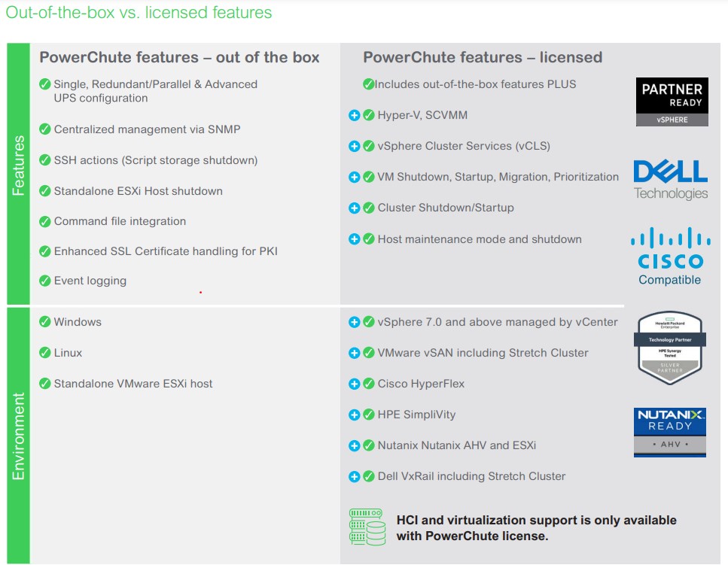Click the blue plus icon beside Hyper-V, SCVMM
Viewport: 728px width, 565px height.
tap(355, 116)
